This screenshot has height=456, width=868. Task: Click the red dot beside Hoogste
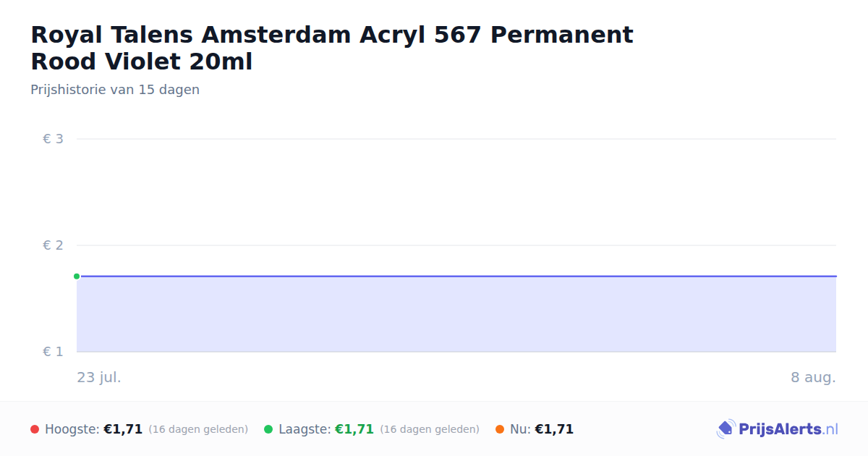click(35, 429)
